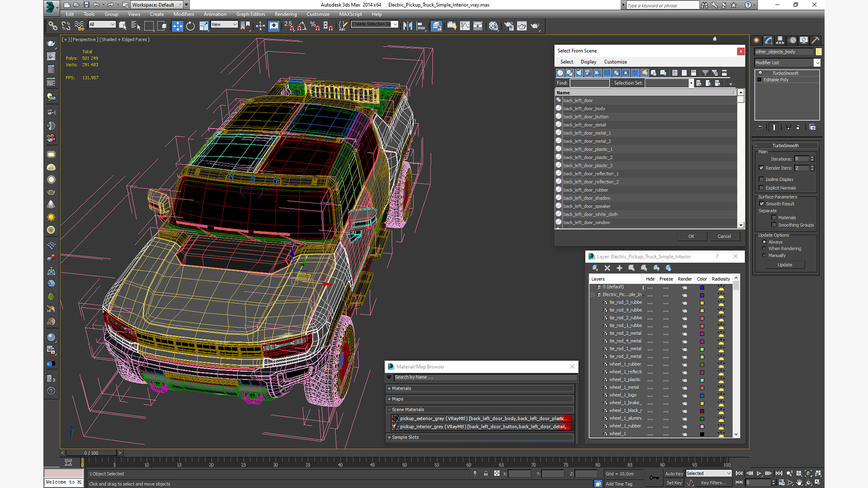Open Display menu in Select From Scene
Image resolution: width=868 pixels, height=488 pixels.
[x=588, y=62]
